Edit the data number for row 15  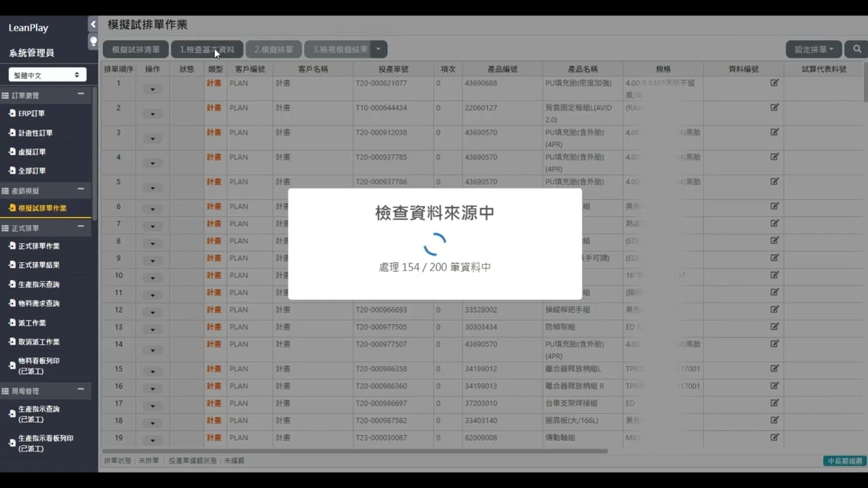[774, 369]
